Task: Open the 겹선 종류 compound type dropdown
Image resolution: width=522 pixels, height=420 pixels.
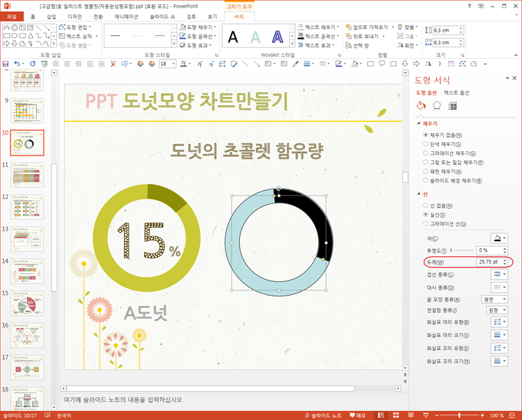Action: (x=499, y=274)
